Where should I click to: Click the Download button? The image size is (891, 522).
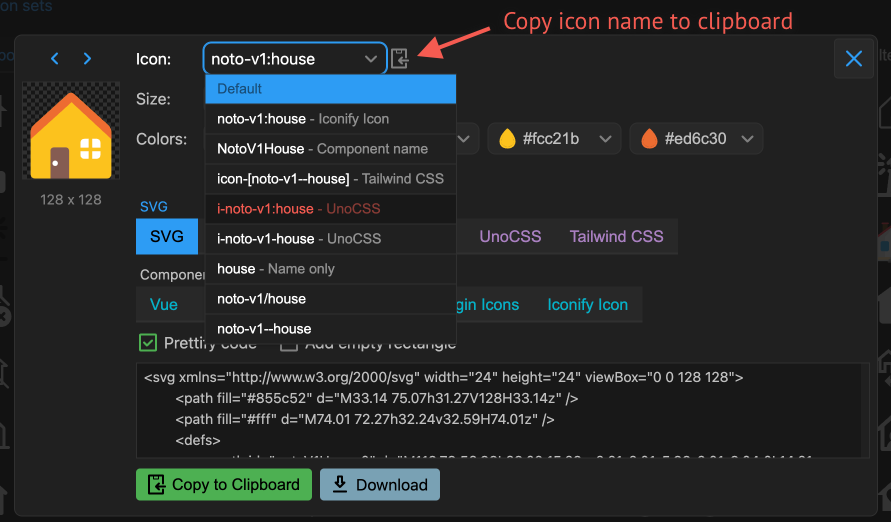pos(379,485)
